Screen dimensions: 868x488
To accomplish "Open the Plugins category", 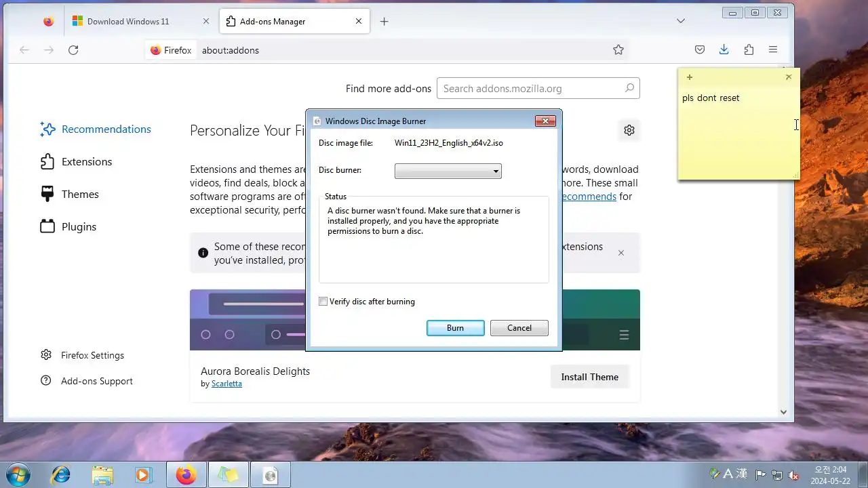I will (x=68, y=227).
